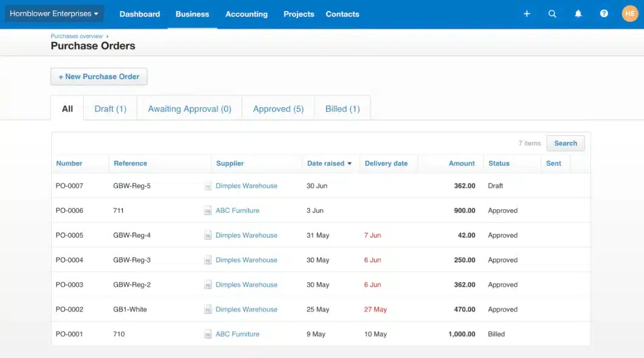
Task: Open the Dashboard menu
Action: tap(140, 14)
